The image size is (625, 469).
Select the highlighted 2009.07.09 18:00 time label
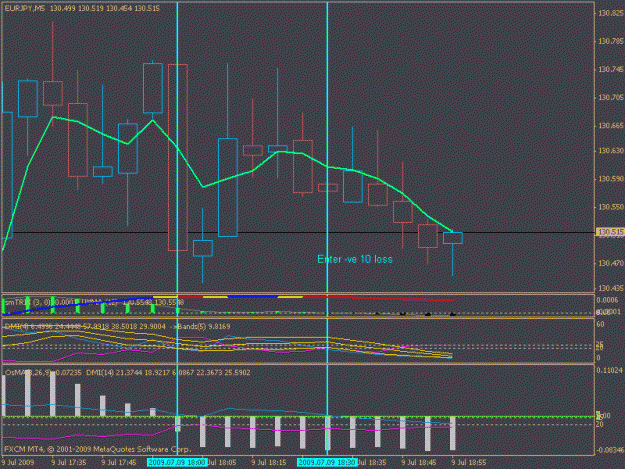pos(177,463)
